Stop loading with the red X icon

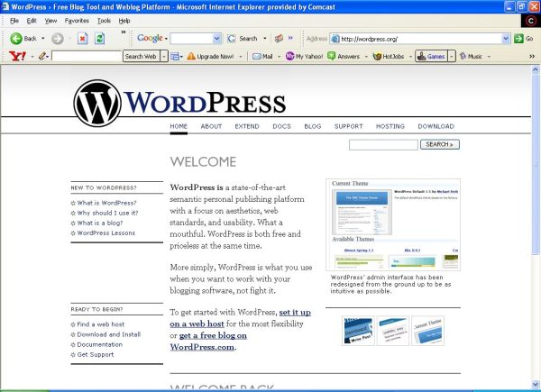pyautogui.click(x=82, y=39)
